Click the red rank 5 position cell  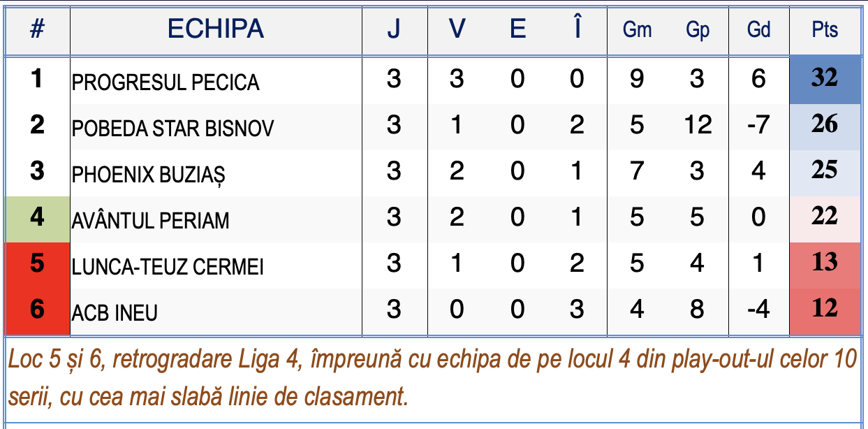tap(38, 266)
